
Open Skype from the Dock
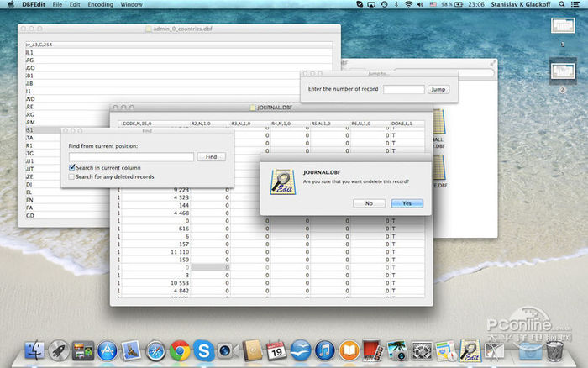point(202,350)
